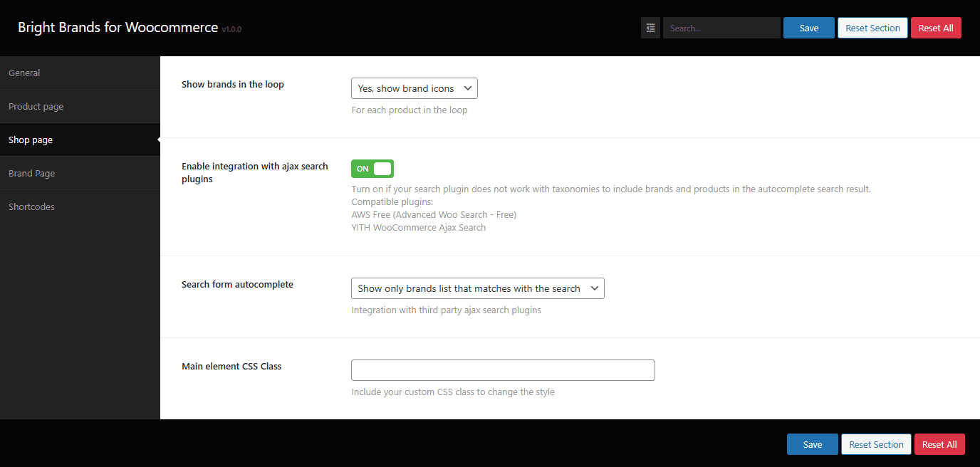Click the Search form autocomplete label
980x467 pixels.
237,284
